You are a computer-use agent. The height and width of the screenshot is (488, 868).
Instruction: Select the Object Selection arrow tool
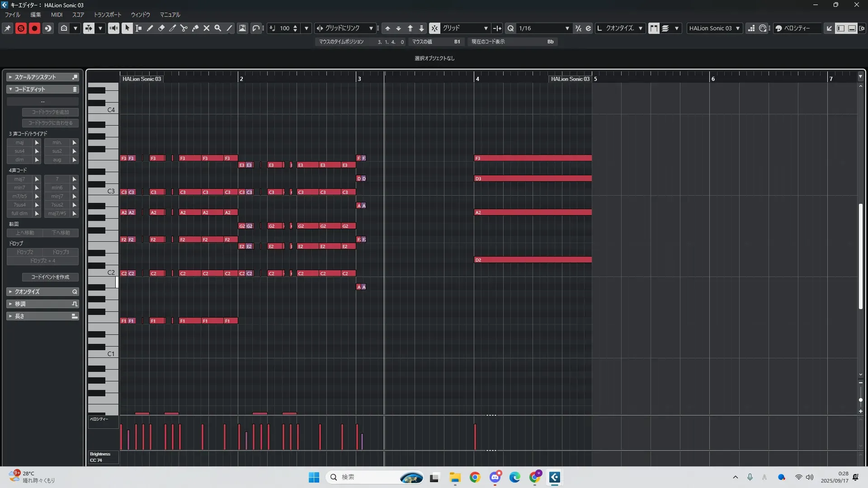(x=127, y=28)
